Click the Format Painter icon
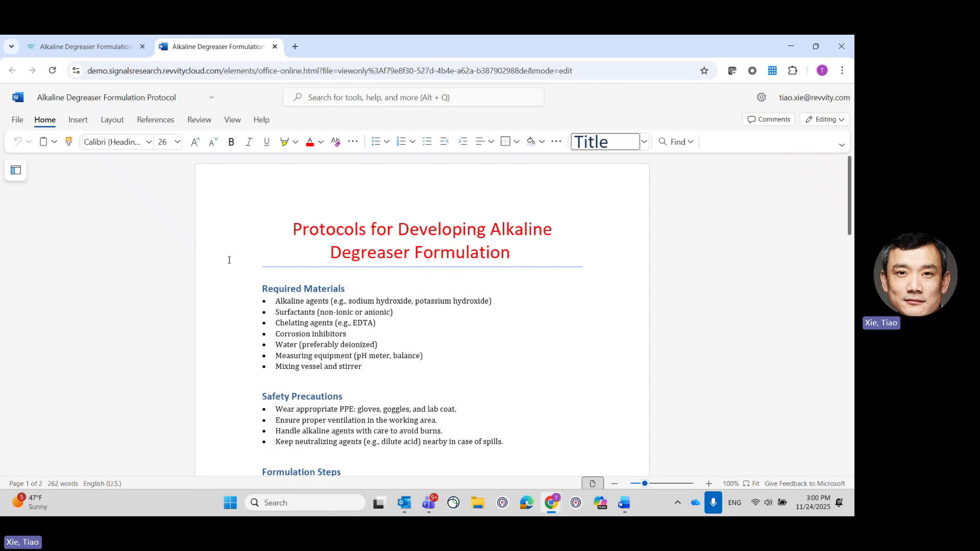The height and width of the screenshot is (551, 980). pos(69,142)
